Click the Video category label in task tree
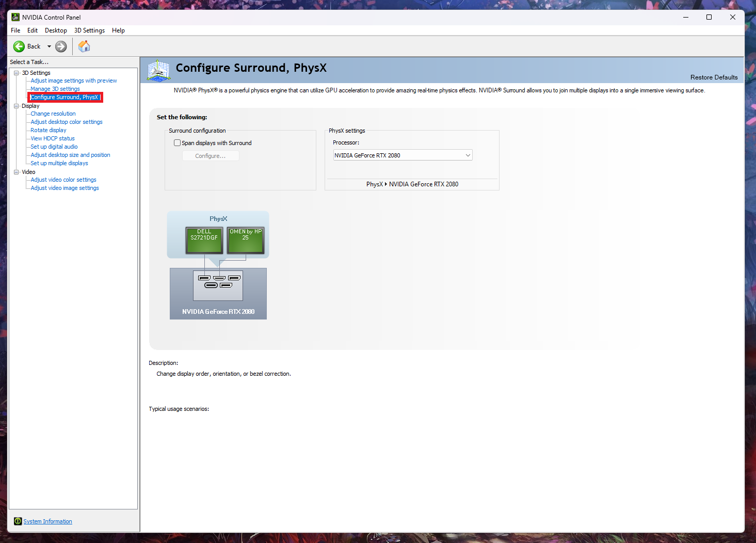The width and height of the screenshot is (756, 543). click(x=28, y=172)
